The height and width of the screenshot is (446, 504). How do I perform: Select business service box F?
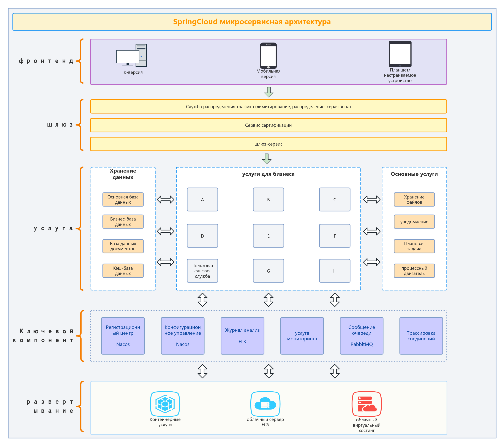tap(335, 236)
